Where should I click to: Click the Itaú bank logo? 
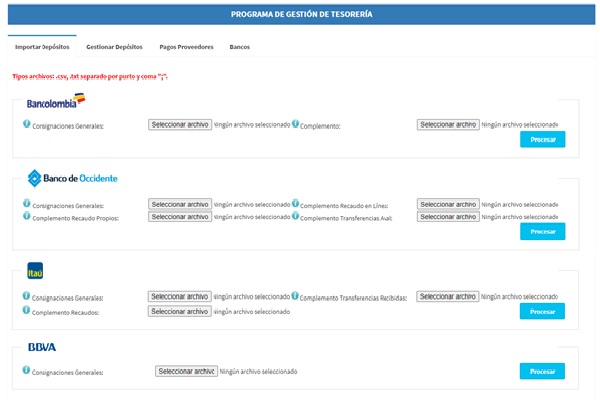(35, 271)
